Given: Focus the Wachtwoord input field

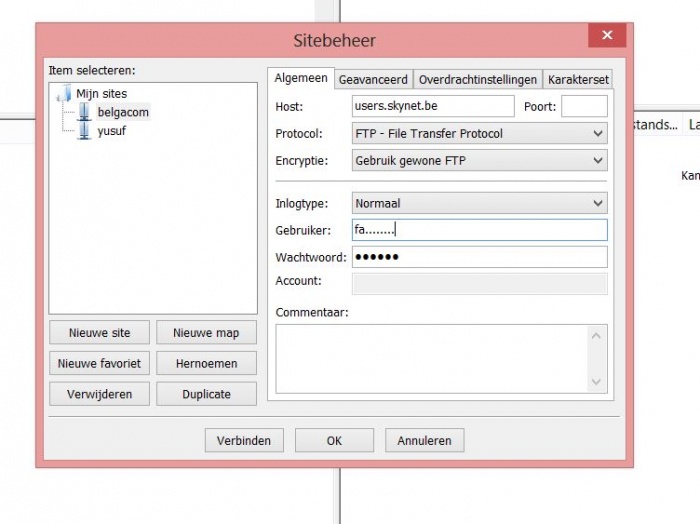Looking at the screenshot, I should pyautogui.click(x=479, y=257).
